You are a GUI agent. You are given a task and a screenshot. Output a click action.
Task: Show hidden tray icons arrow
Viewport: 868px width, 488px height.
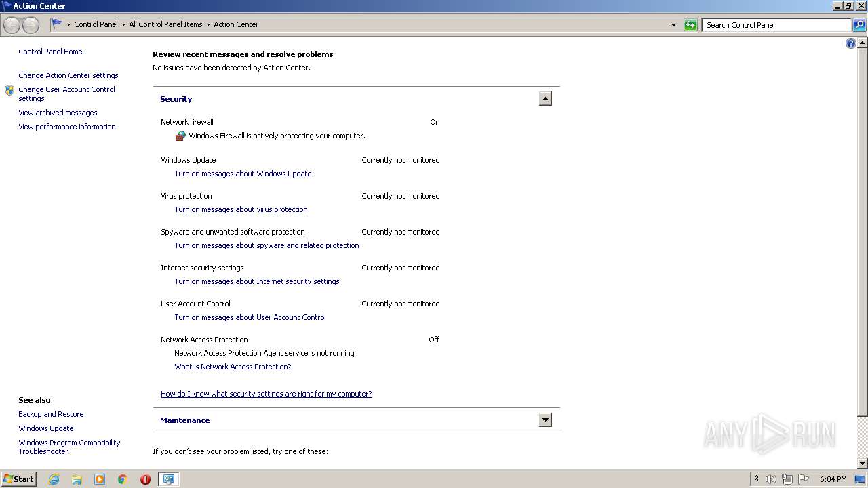point(756,479)
